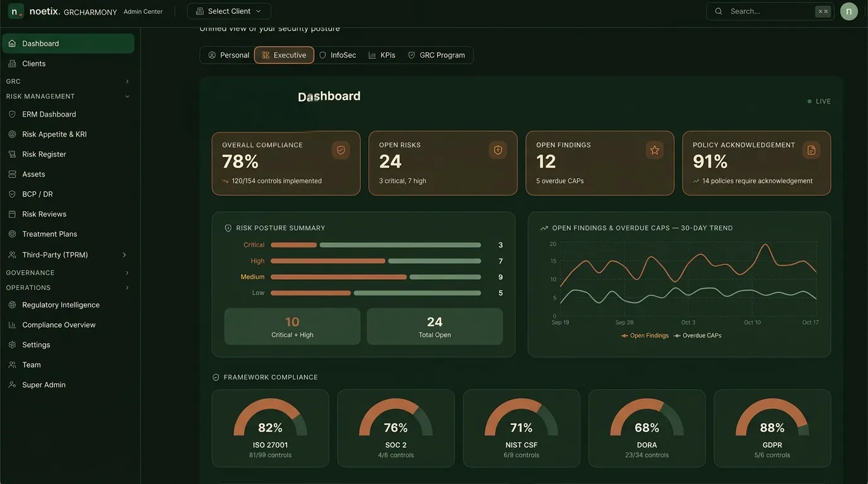Click the Treatment Plans icon
Screen dimensions: 868x484
click(x=12, y=234)
